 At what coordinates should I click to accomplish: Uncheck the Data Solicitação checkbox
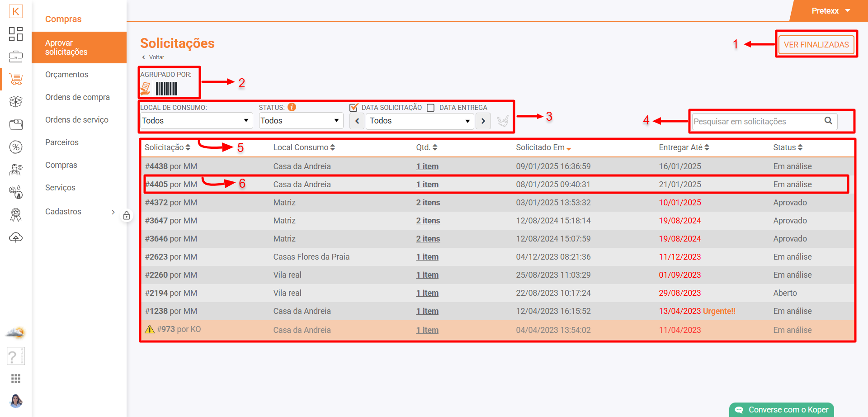point(354,108)
